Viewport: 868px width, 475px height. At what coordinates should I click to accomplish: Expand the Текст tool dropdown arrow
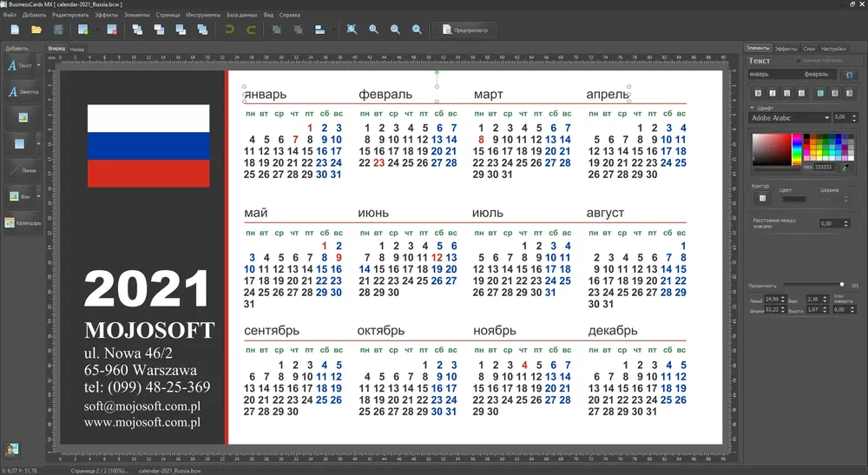point(39,65)
